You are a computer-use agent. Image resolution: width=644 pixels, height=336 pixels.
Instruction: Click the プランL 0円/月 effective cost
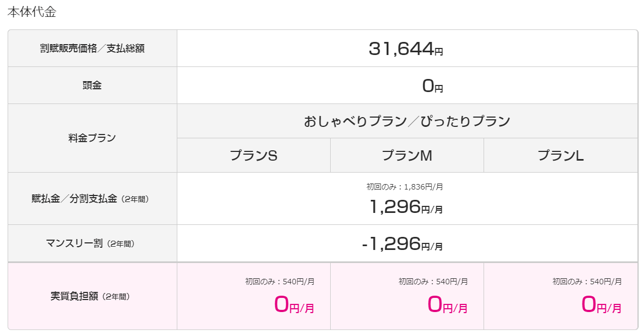[601, 305]
